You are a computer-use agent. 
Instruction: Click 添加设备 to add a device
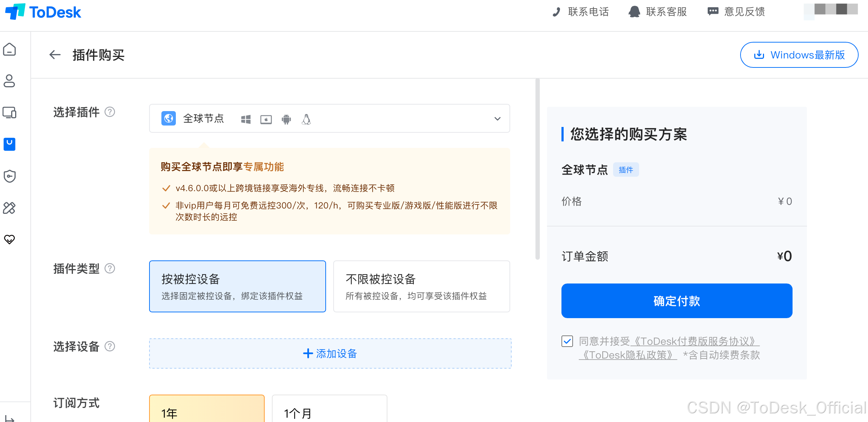330,353
